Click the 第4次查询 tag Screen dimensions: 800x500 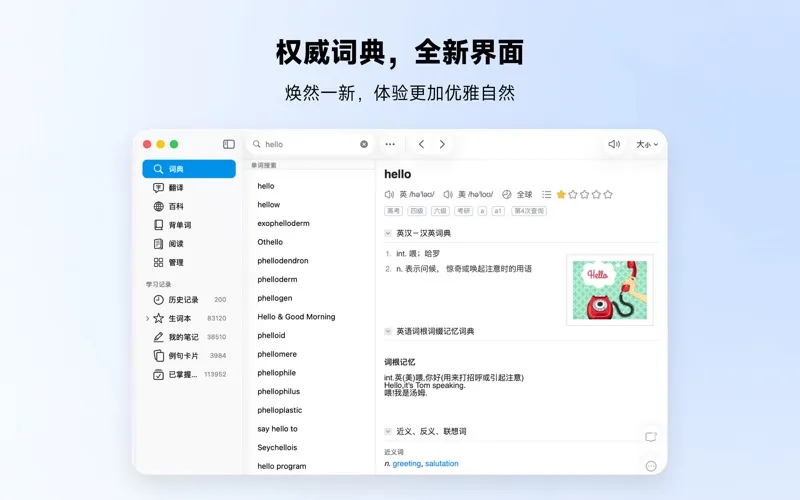point(529,211)
